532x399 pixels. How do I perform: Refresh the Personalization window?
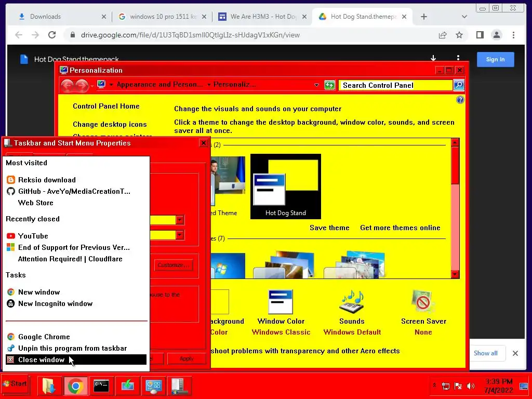click(x=329, y=85)
